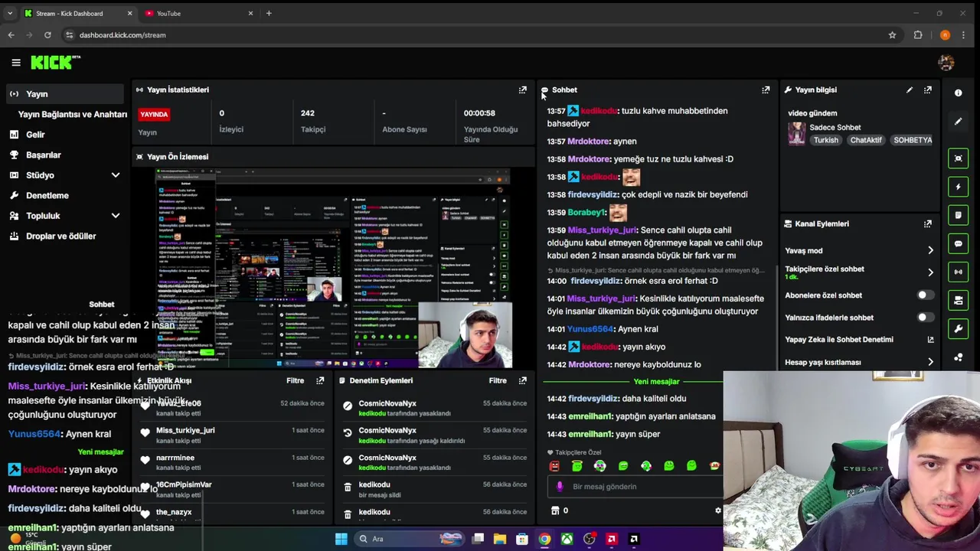Screen dimensions: 980x551
Task: Click the Bir mesaj gönderin input field
Action: 635,486
